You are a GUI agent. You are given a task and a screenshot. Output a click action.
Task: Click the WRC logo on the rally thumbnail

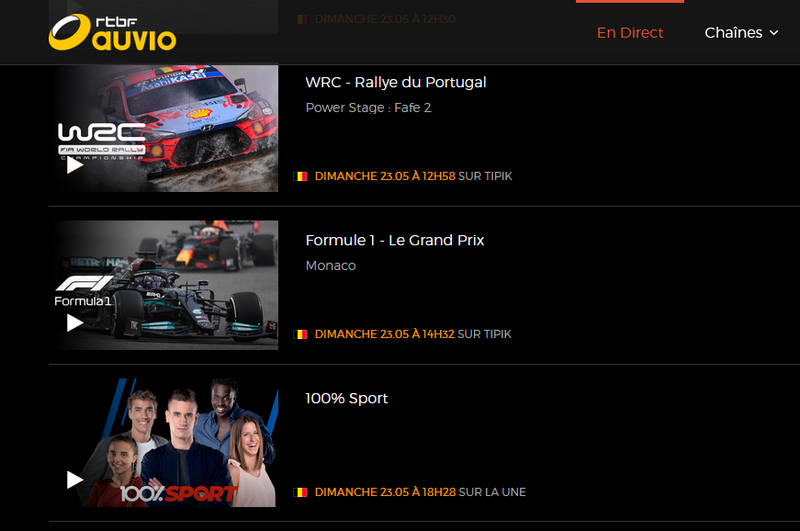coord(102,141)
